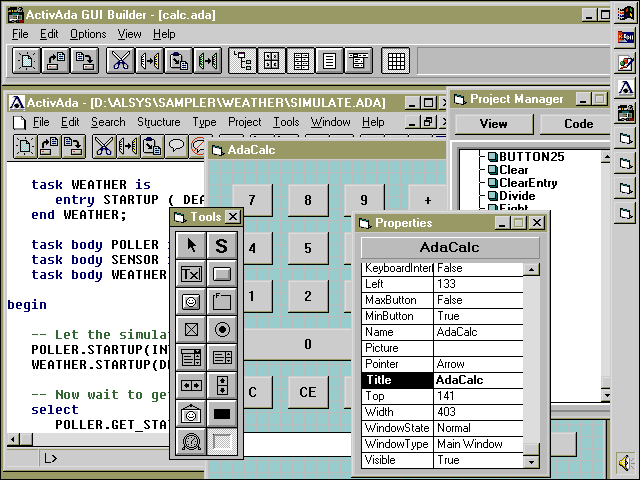Click the View button in Project Manager
This screenshot has height=480, width=640.
[x=493, y=124]
